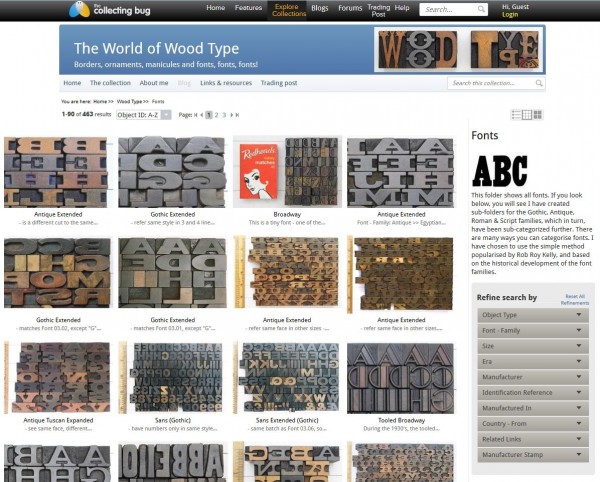Go to first results page arrow
The width and height of the screenshot is (600, 482).
point(196,115)
